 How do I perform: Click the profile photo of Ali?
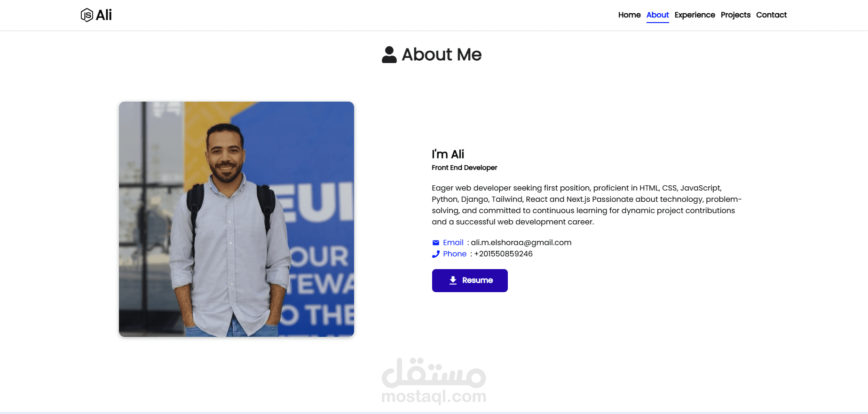click(x=236, y=219)
